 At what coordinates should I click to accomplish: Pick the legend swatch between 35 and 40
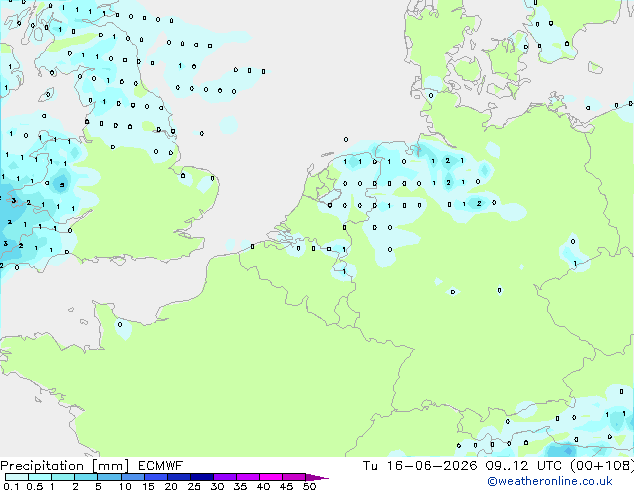click(247, 477)
